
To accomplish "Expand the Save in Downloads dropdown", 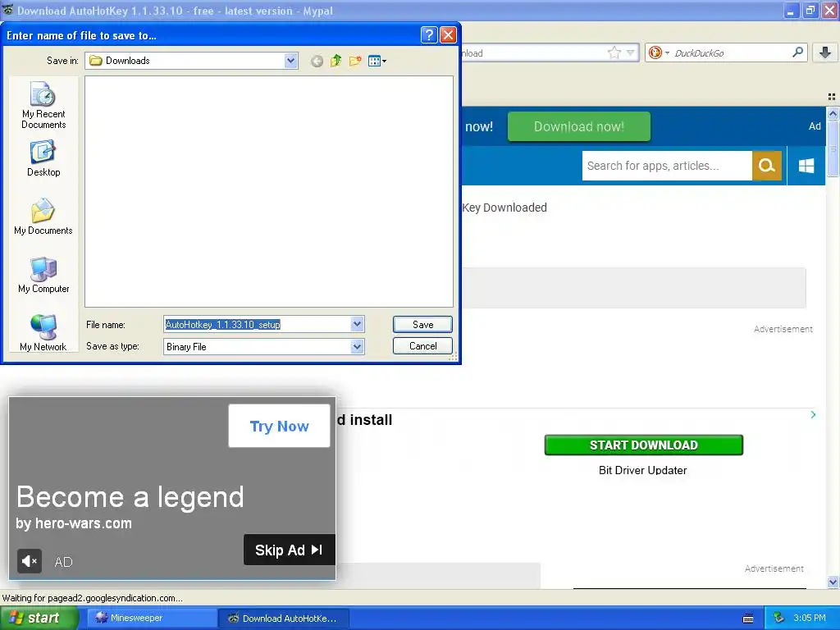I will pos(291,61).
